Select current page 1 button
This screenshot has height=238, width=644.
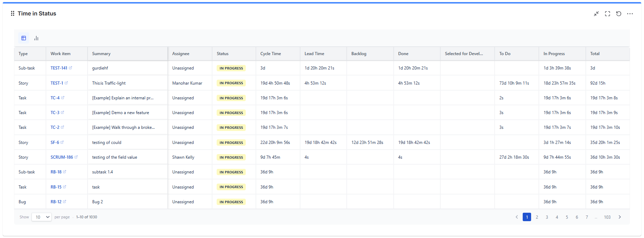527,217
